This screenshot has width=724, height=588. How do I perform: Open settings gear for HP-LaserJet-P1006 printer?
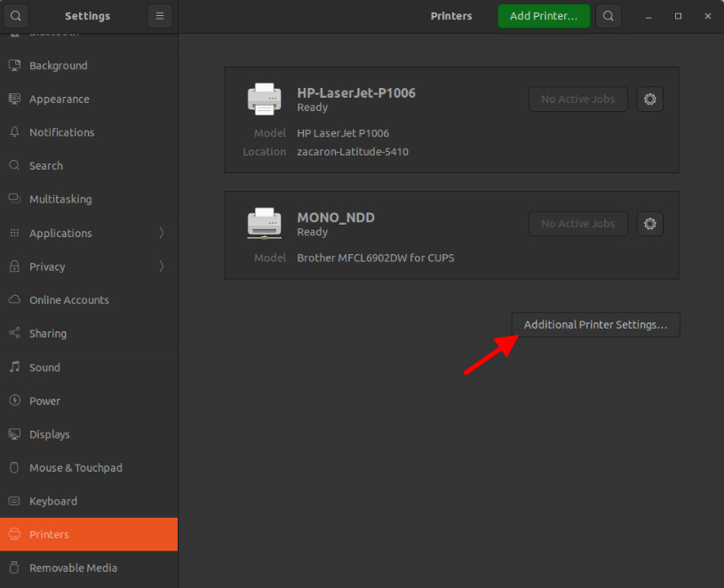(650, 99)
